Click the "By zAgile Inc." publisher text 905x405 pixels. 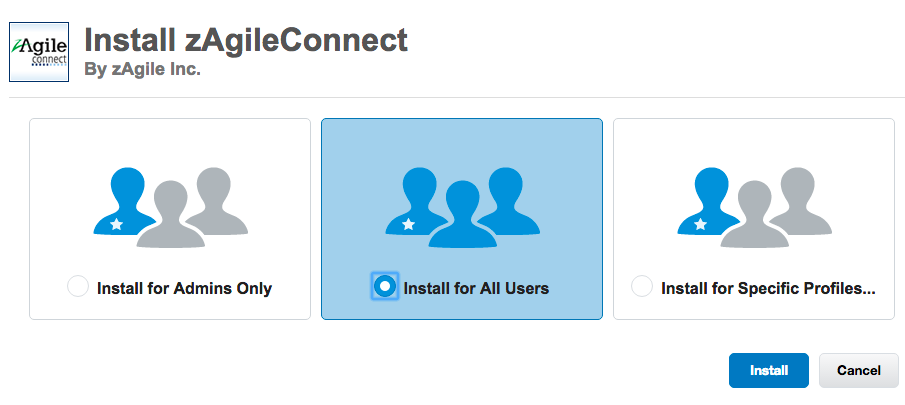143,70
